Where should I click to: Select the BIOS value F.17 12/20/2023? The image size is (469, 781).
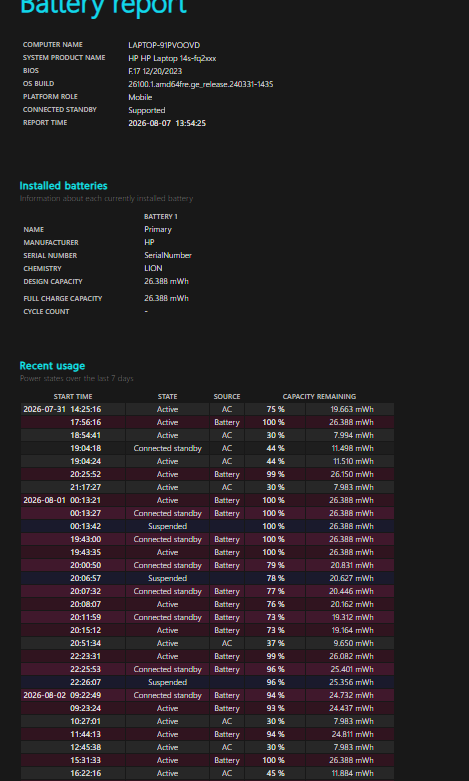pos(155,71)
